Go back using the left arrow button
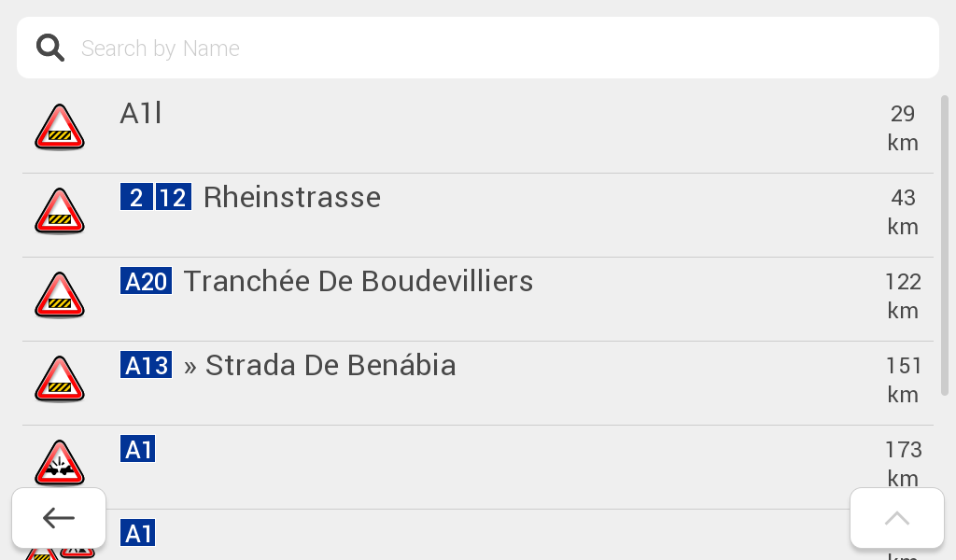 (59, 518)
